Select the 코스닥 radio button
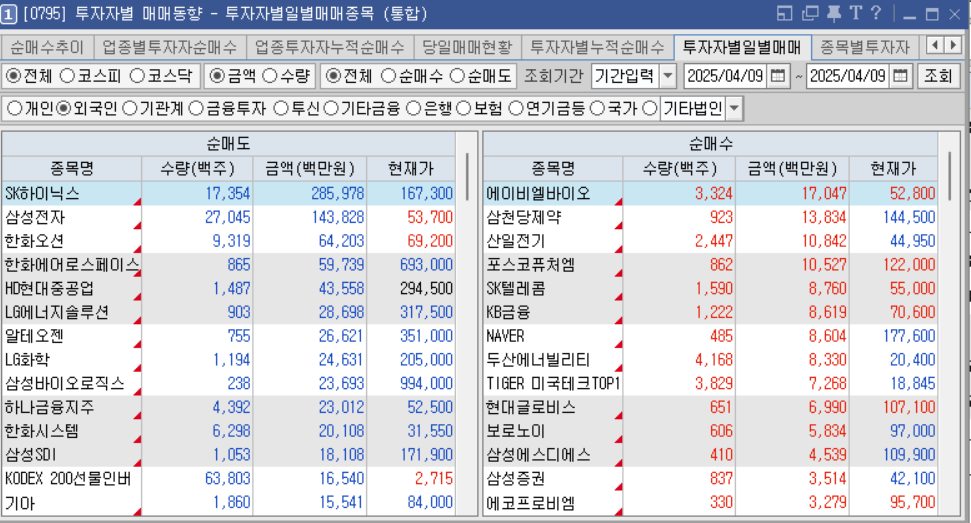This screenshot has width=971, height=523. 137,76
